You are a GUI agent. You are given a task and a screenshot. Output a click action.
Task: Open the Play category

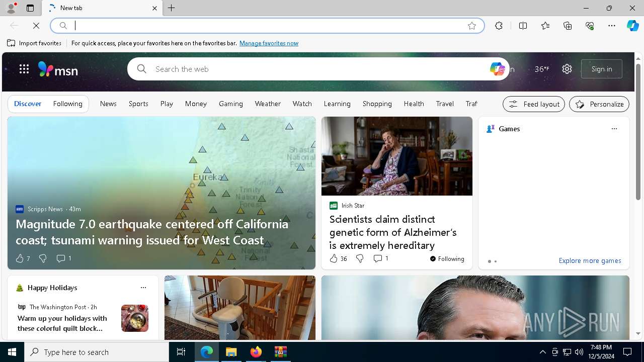pyautogui.click(x=167, y=104)
